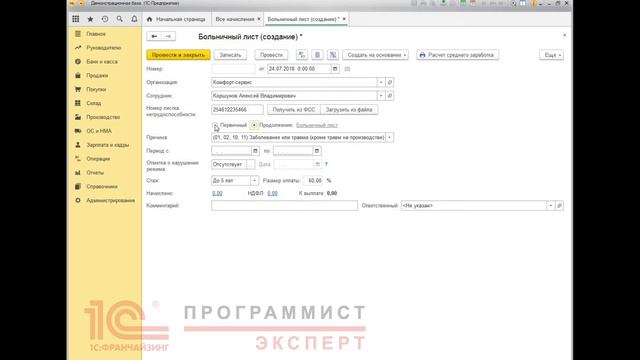Click the Расчет среднего заработка button
The image size is (640, 360).
458,55
